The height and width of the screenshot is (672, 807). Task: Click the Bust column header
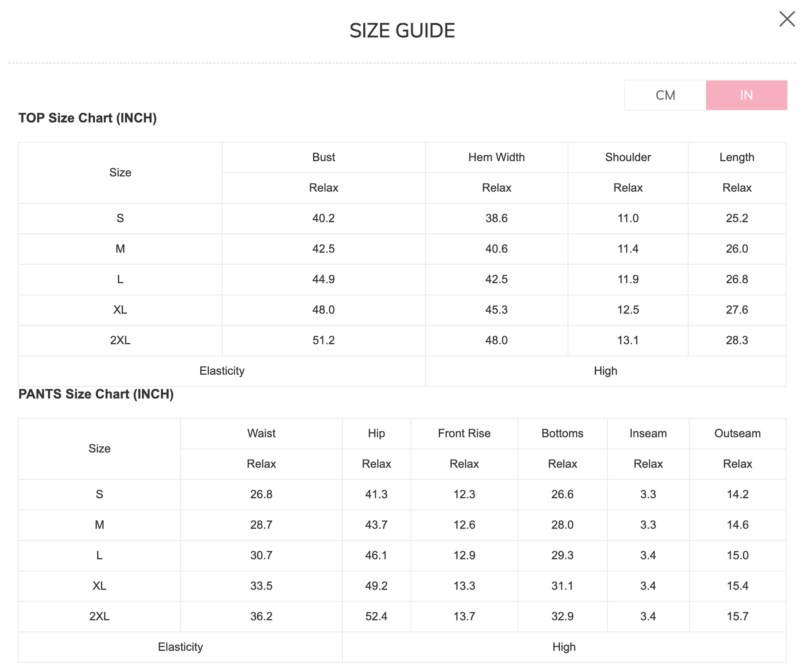(323, 158)
